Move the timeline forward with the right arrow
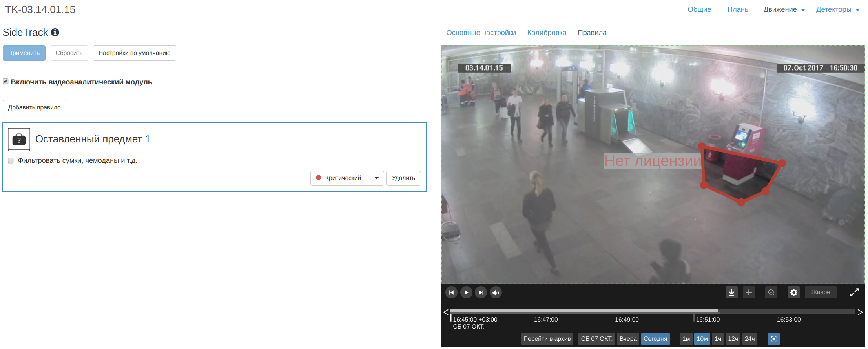 [860, 312]
